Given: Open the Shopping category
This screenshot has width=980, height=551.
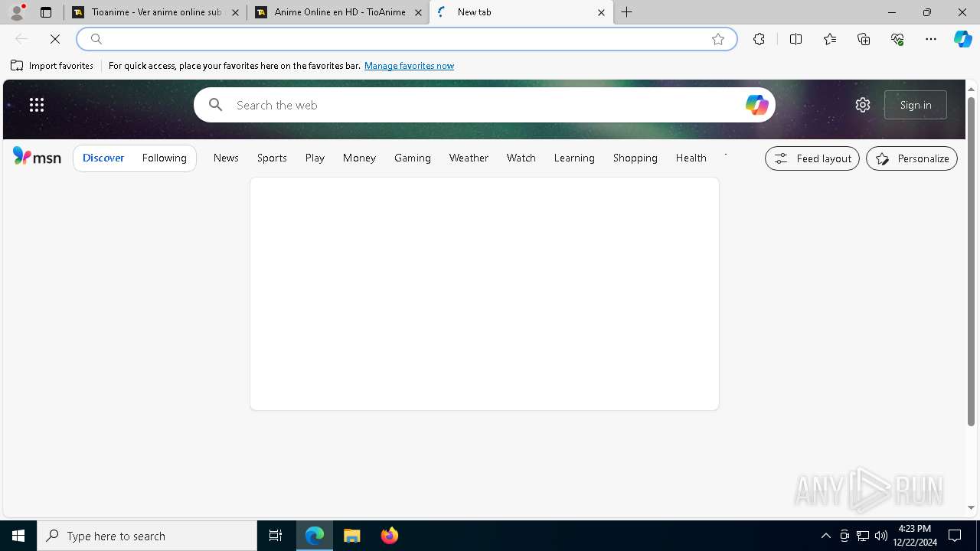Looking at the screenshot, I should [635, 158].
